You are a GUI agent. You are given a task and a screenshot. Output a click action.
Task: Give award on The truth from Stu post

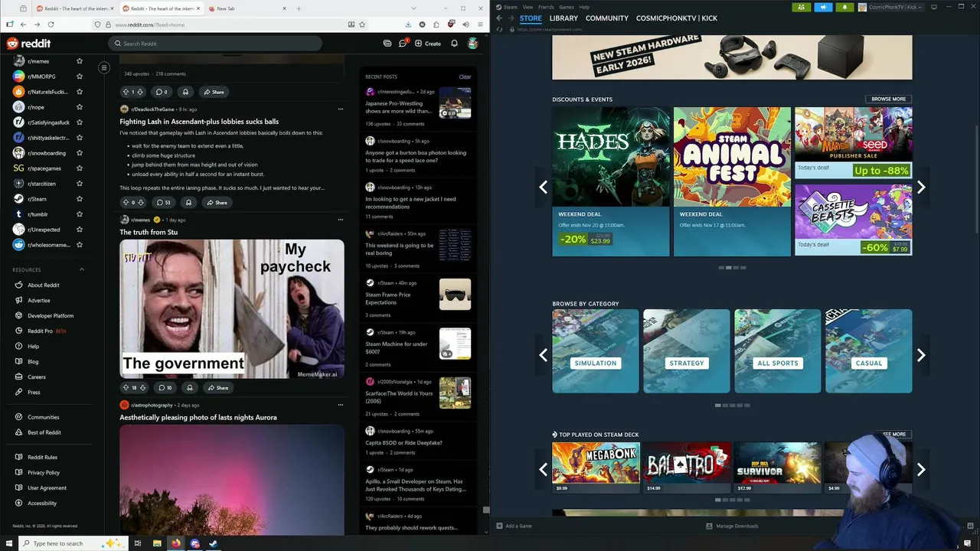[x=190, y=388]
